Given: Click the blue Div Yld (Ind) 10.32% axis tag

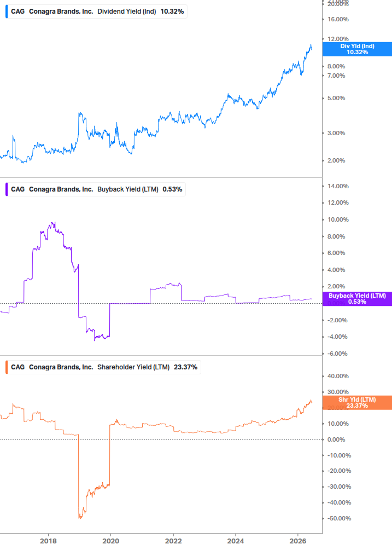Looking at the screenshot, I should pyautogui.click(x=357, y=49).
